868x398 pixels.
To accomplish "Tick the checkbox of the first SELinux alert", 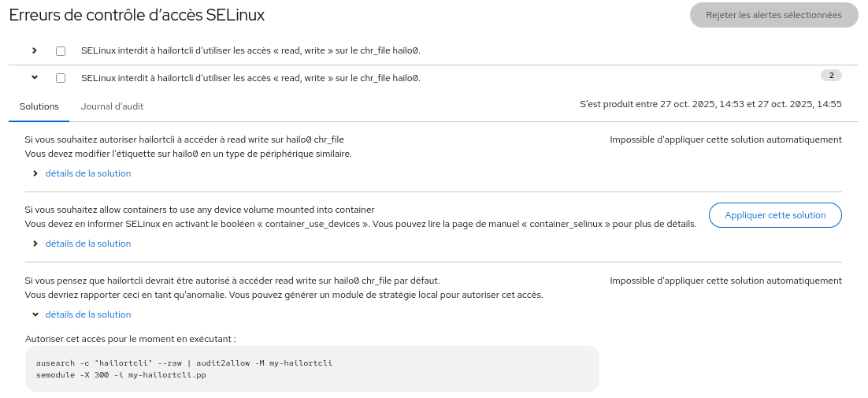I will [x=61, y=51].
